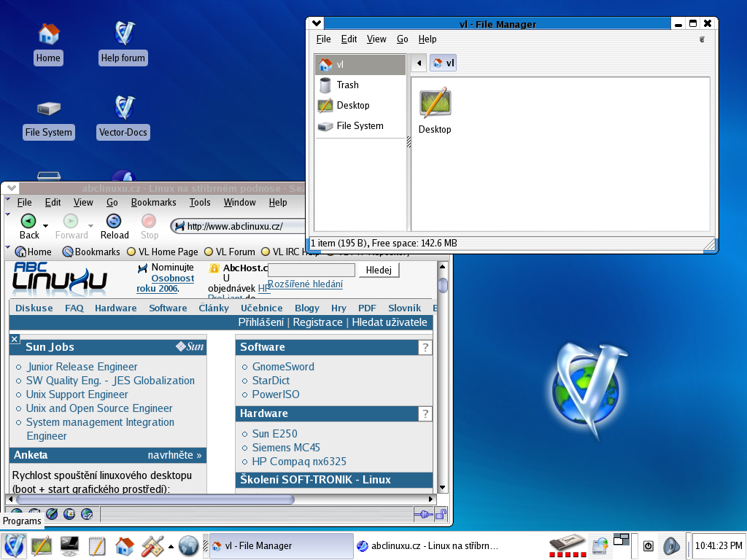Go back with the green Back arrow
Viewport: 747px width, 560px height.
tap(28, 222)
